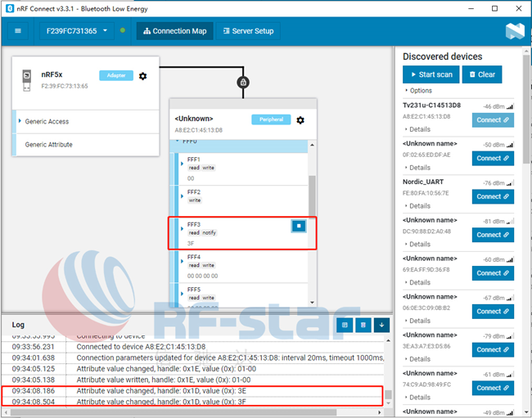The width and height of the screenshot is (532, 418).
Task: Toggle log autoscroll down arrow
Action: [381, 325]
